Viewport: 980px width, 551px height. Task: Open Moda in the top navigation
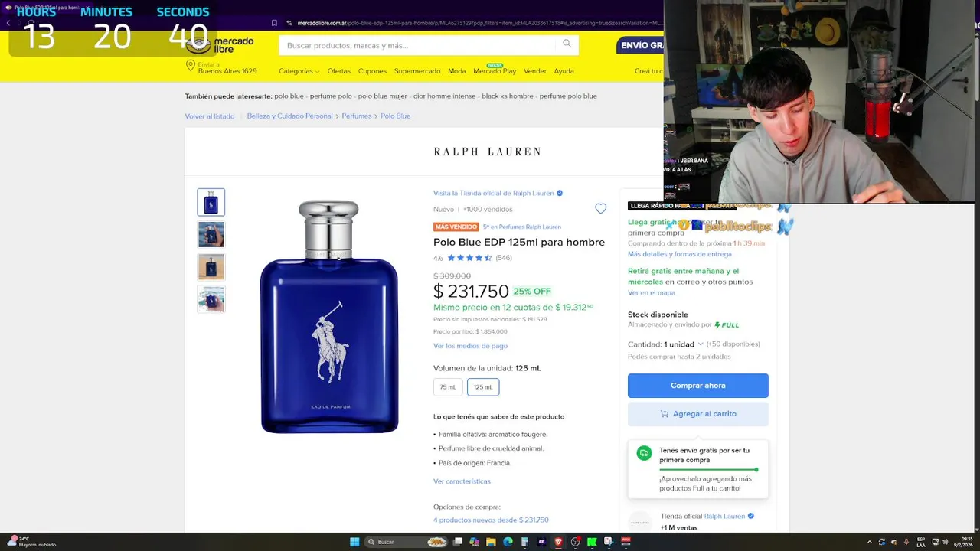(x=457, y=71)
